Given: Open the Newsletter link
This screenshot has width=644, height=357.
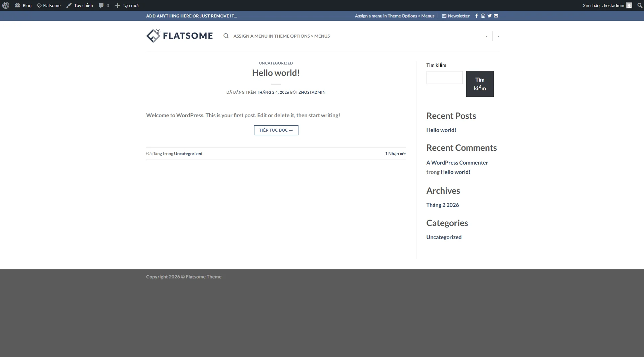Looking at the screenshot, I should 456,16.
